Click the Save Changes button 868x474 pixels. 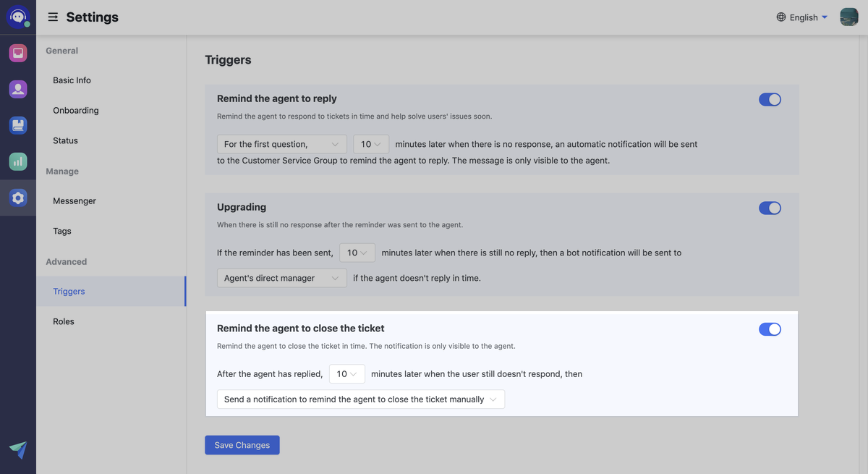[242, 445]
